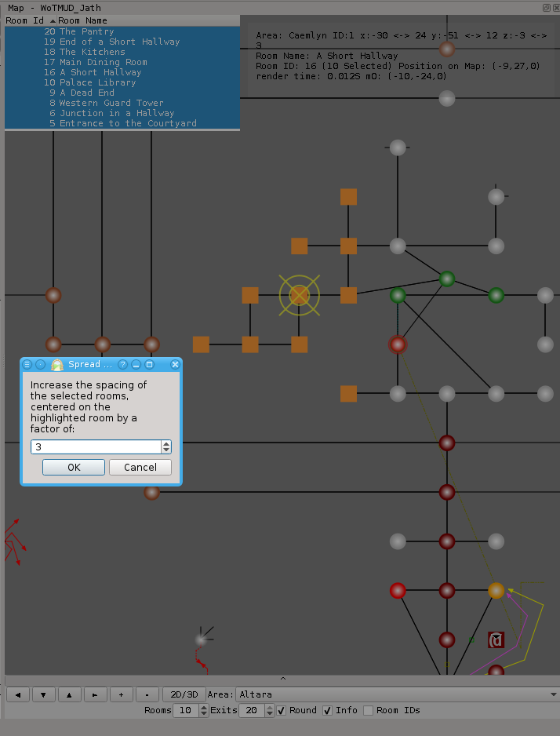The width and height of the screenshot is (560, 736).
Task: Click the Spread dialog help question-mark icon
Action: [x=123, y=364]
